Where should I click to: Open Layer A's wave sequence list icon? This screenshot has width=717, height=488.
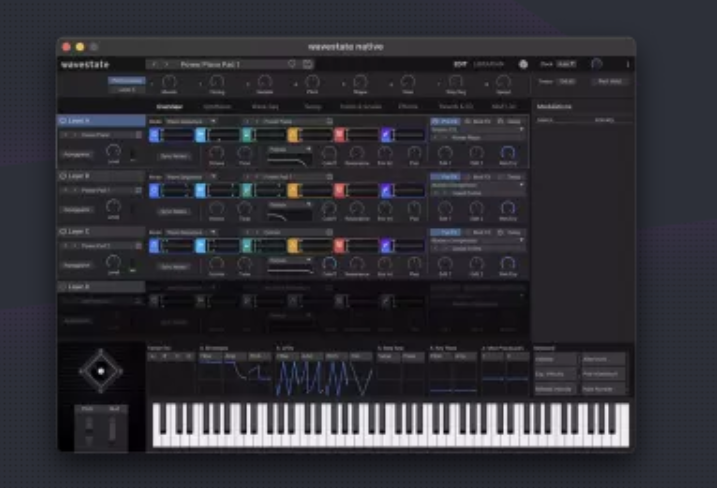coord(329,121)
